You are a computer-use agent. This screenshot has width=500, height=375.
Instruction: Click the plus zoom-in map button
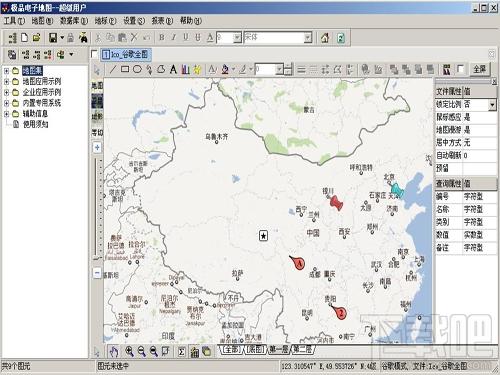click(97, 147)
